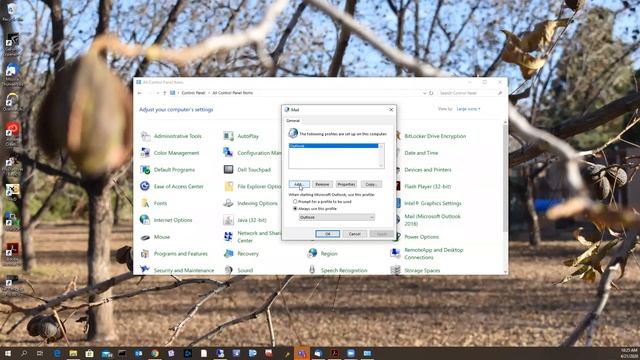The image size is (640, 360).
Task: Refresh the Control Panel address bar
Action: point(431,93)
